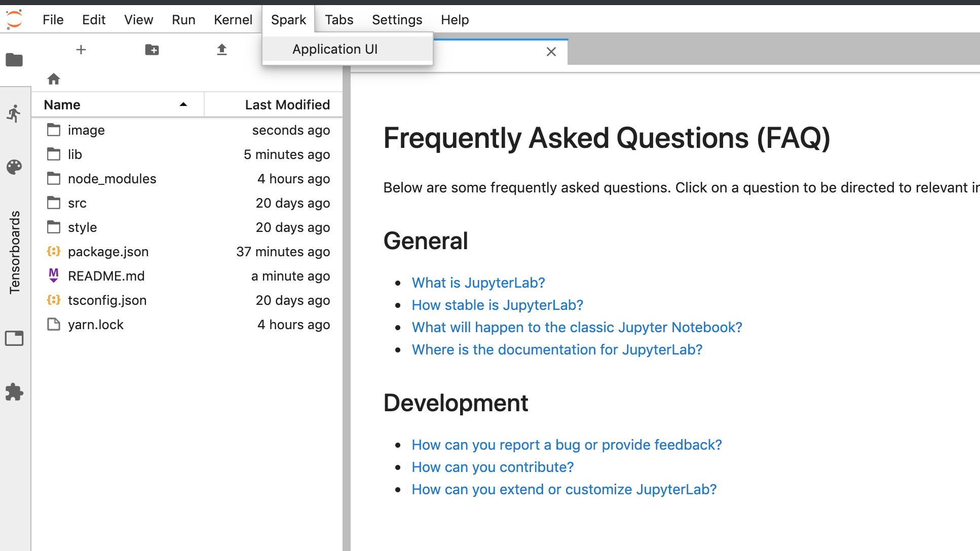Click the new folder button in toolbar

click(152, 49)
